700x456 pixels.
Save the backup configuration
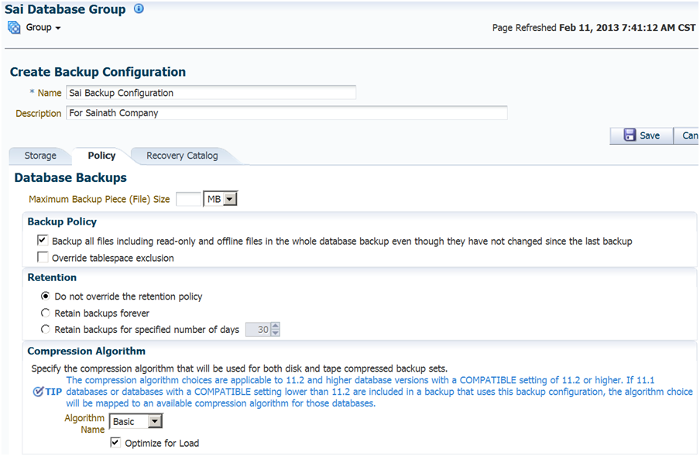click(x=641, y=135)
